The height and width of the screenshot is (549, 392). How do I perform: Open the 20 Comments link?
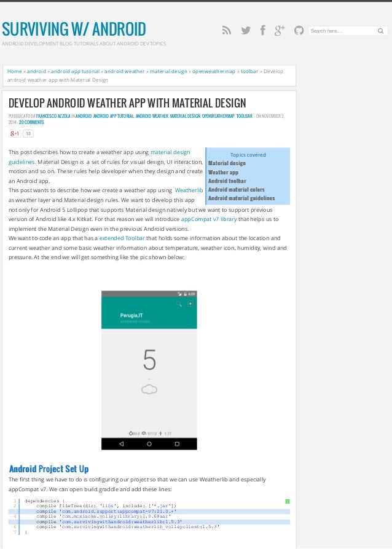point(31,122)
